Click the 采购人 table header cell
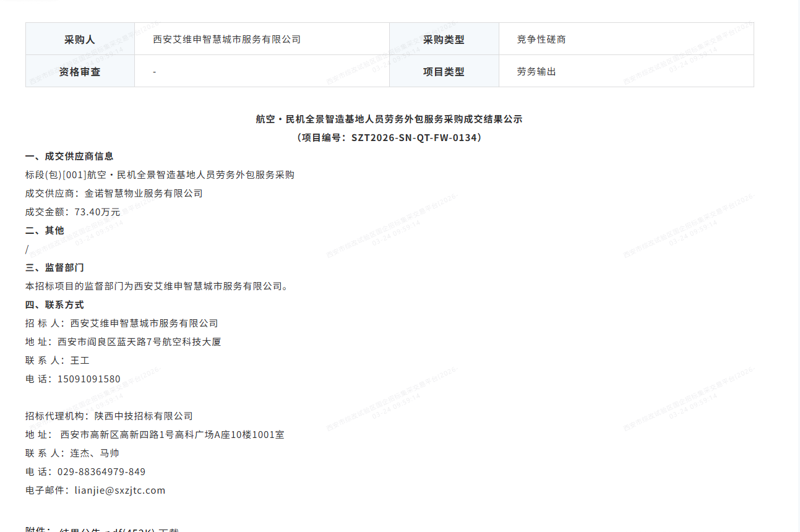Screen dimensions: 800x532 click(80, 40)
